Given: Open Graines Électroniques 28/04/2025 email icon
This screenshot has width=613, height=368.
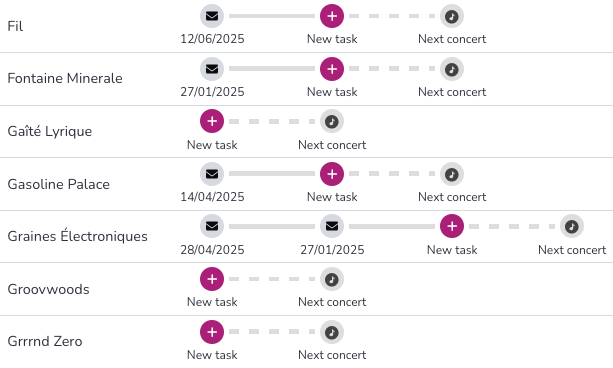Looking at the screenshot, I should click(x=212, y=226).
